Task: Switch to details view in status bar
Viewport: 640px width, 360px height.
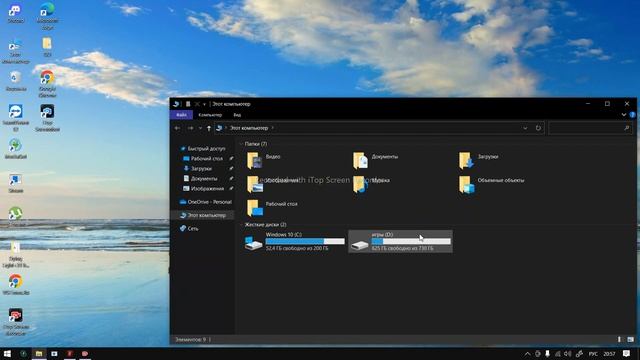Action: click(x=619, y=340)
